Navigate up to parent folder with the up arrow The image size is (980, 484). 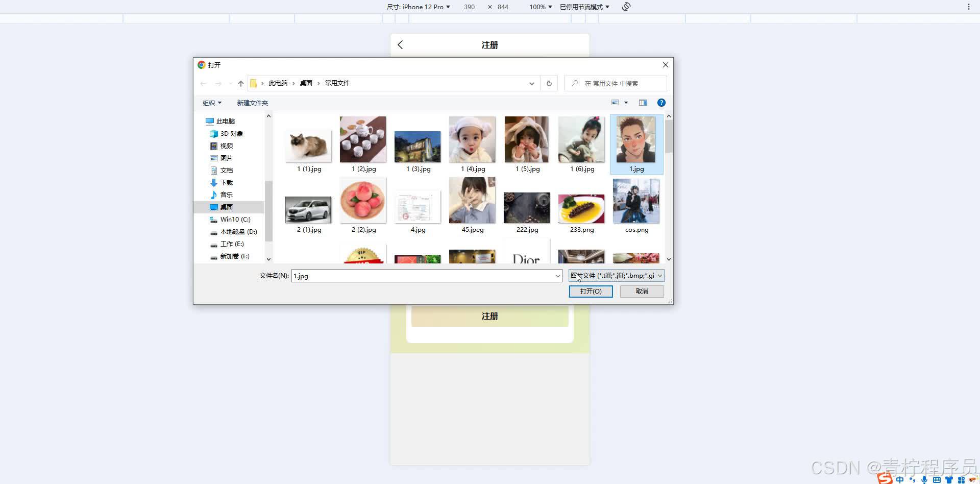240,83
